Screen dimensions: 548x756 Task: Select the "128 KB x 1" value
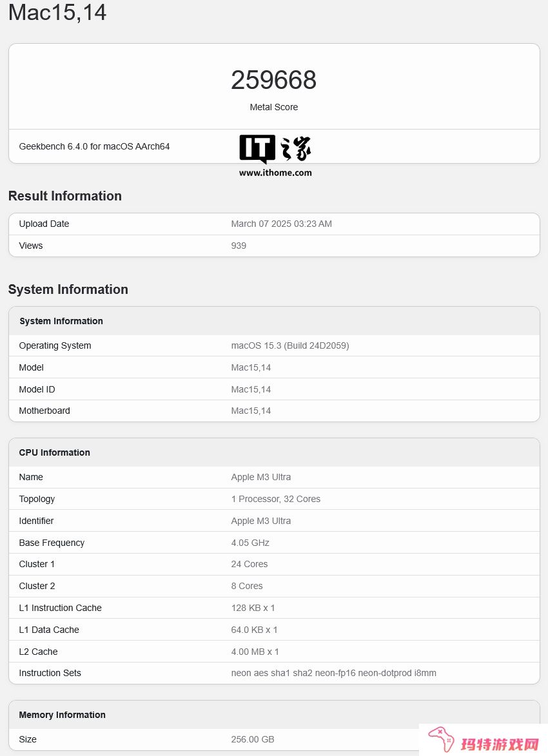(x=253, y=608)
